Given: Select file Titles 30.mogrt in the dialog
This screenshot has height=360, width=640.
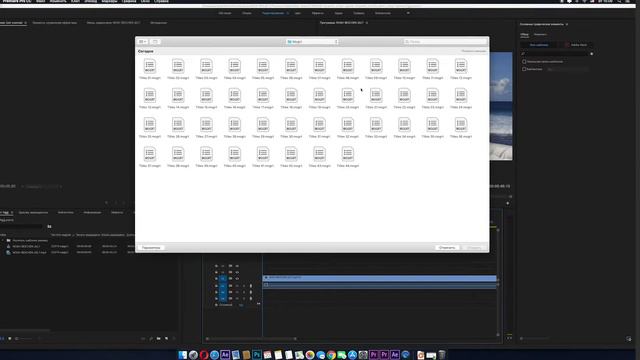Looking at the screenshot, I should 291,128.
